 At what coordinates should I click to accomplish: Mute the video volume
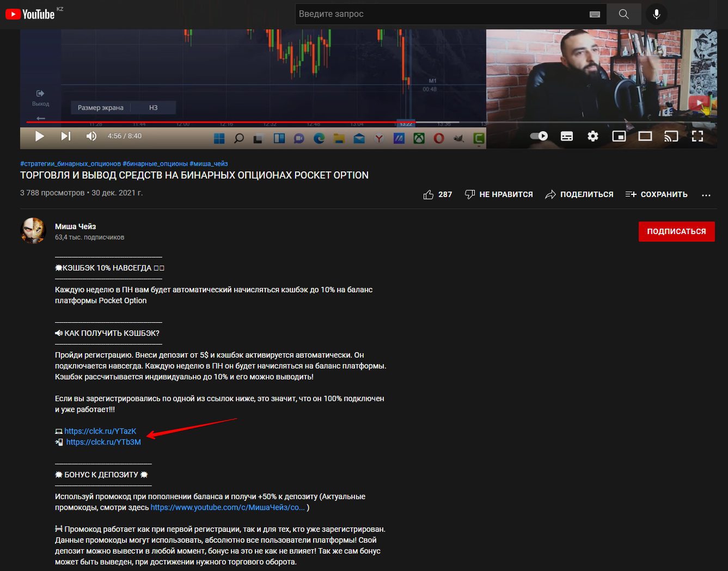(91, 136)
